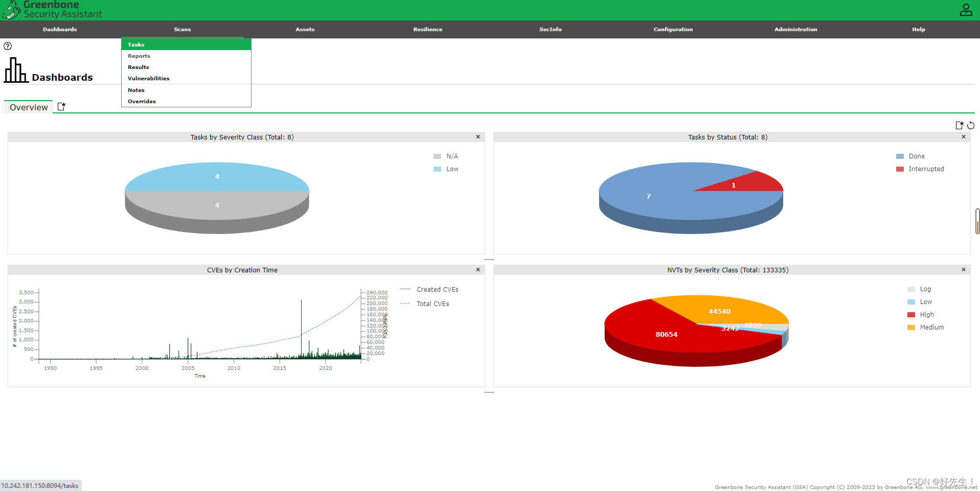Image resolution: width=980 pixels, height=491 pixels.
Task: Open the help question mark icon
Action: 8,46
